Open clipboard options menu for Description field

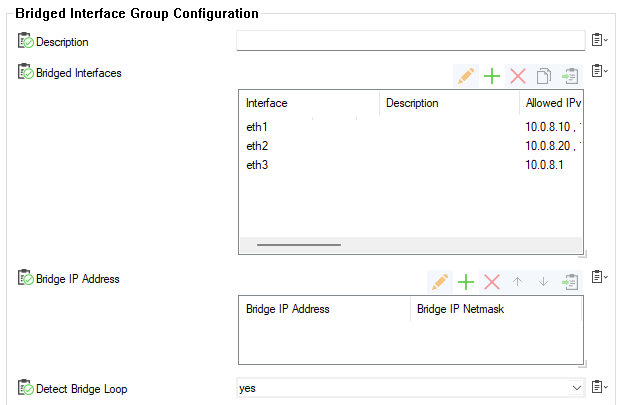[598, 40]
